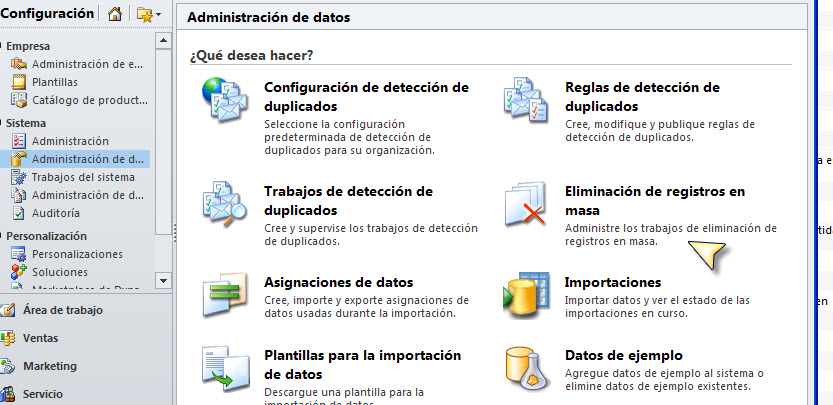Click the Catálogo de productos icon
Image resolution: width=833 pixels, height=405 pixels.
tap(19, 100)
